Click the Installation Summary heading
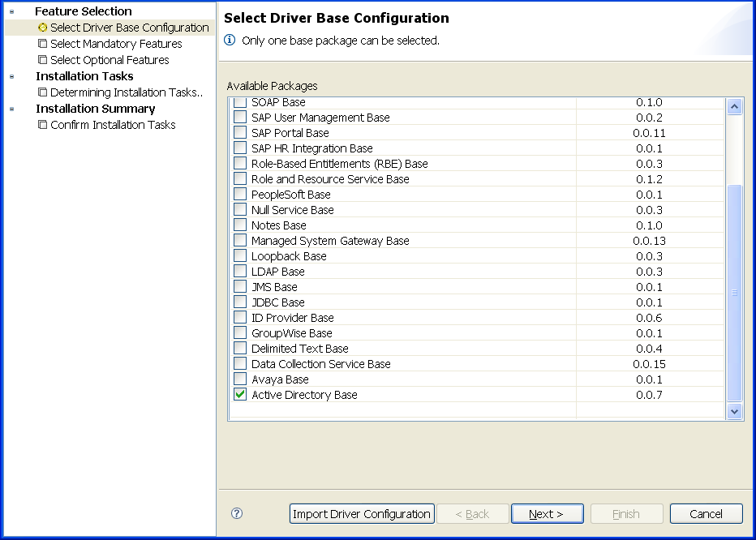 [x=96, y=109]
